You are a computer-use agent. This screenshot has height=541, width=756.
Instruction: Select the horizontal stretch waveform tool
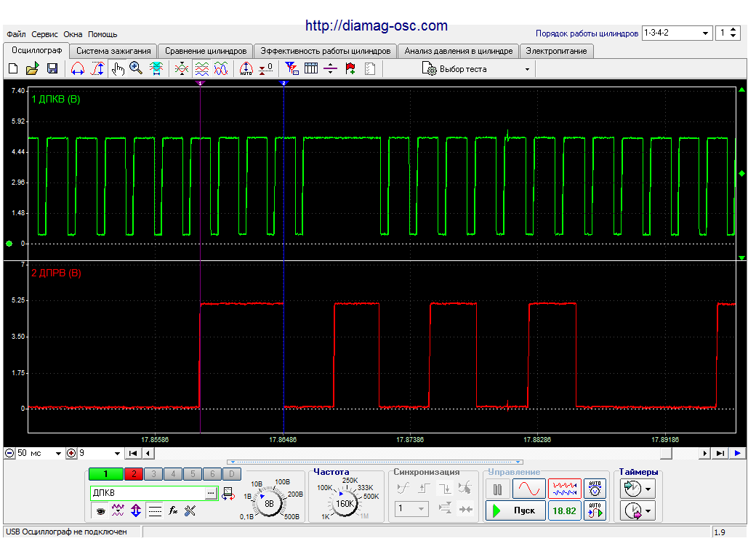point(78,69)
